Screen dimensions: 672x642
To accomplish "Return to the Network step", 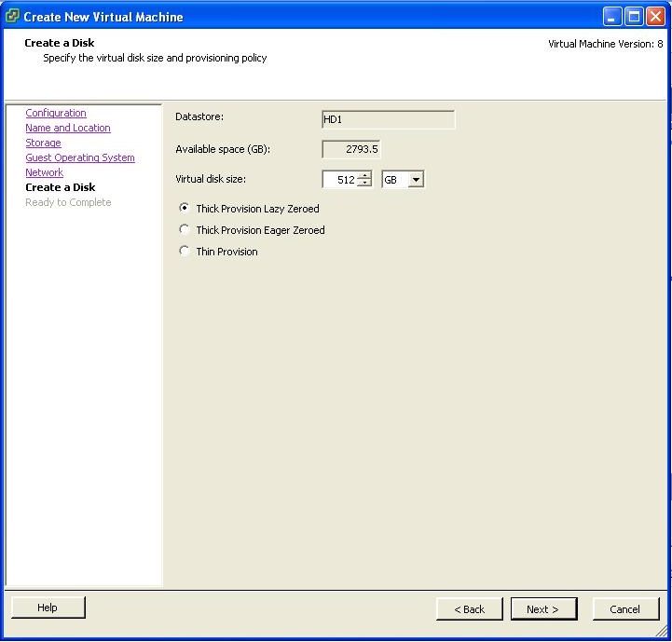I will (x=44, y=172).
